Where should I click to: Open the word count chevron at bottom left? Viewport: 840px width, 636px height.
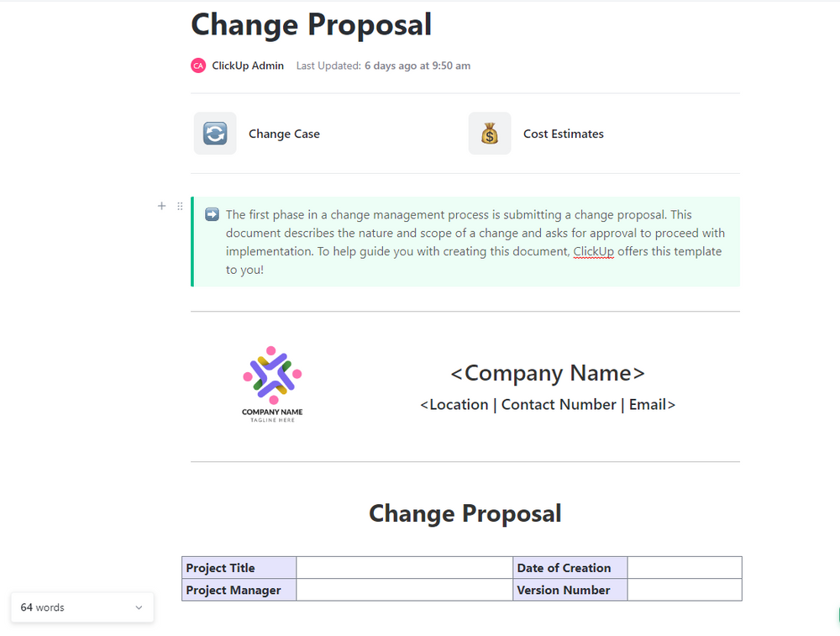click(x=138, y=607)
